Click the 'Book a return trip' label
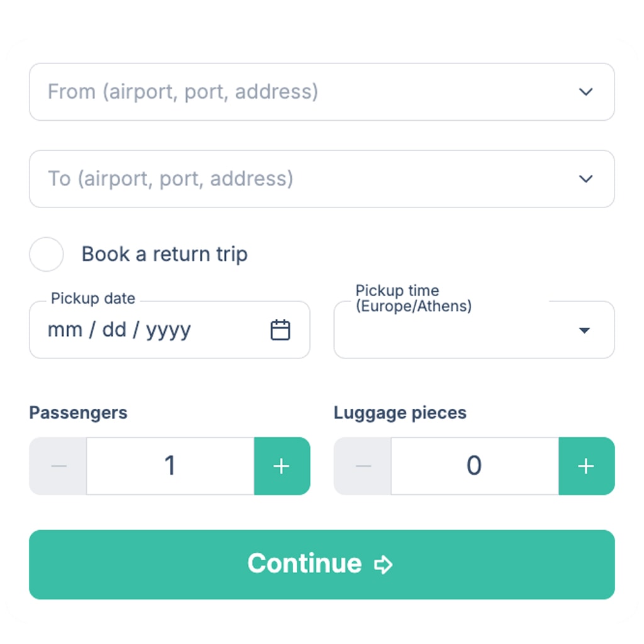644x644 pixels. (x=165, y=254)
